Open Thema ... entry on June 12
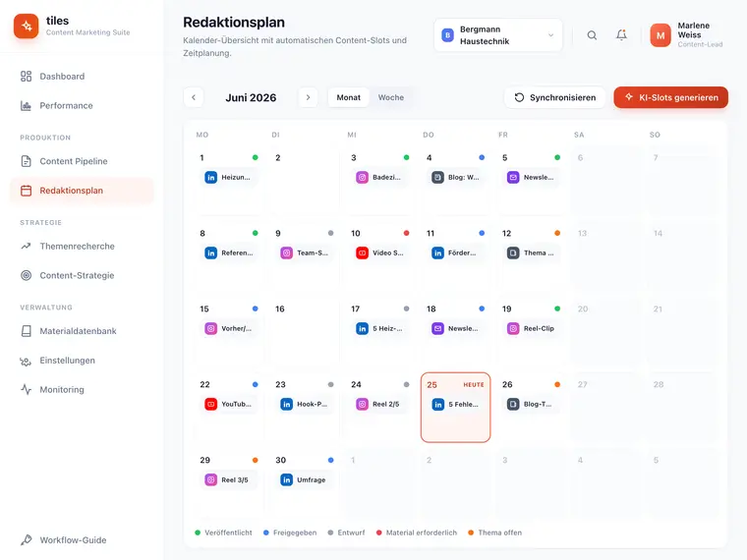The height and width of the screenshot is (560, 747). coord(531,252)
